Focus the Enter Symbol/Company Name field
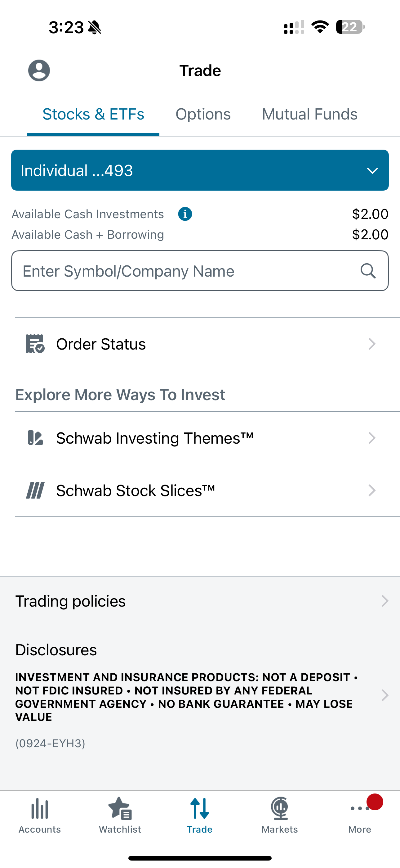 (x=200, y=271)
